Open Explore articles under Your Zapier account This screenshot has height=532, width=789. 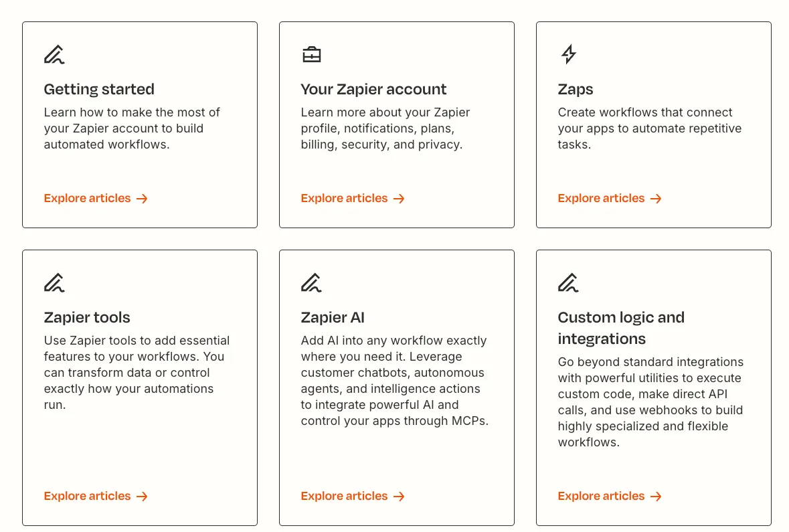[x=345, y=199]
